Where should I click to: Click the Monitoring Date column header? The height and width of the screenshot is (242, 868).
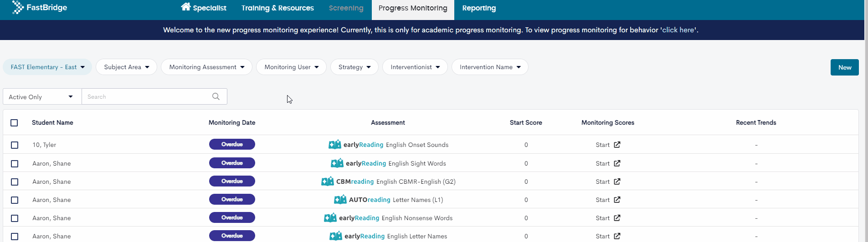(x=232, y=123)
